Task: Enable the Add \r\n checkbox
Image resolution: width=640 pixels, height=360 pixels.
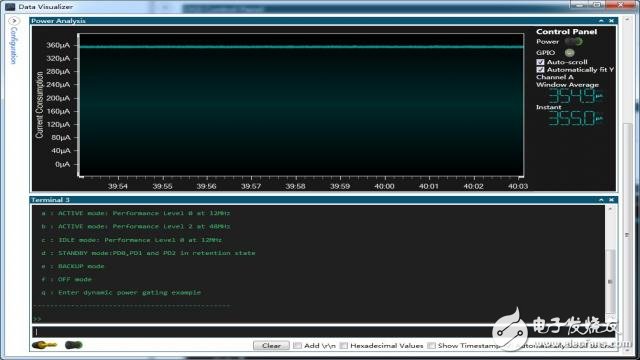Action: (298, 346)
